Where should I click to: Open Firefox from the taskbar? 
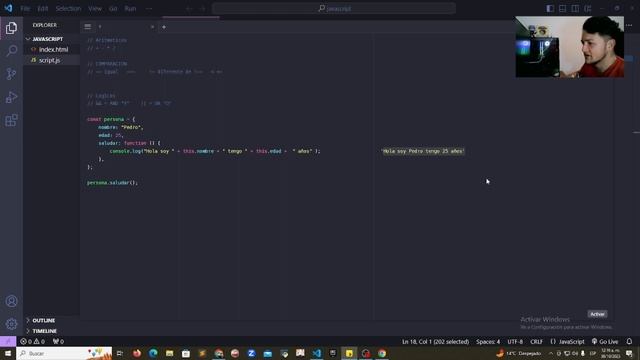tap(137, 353)
